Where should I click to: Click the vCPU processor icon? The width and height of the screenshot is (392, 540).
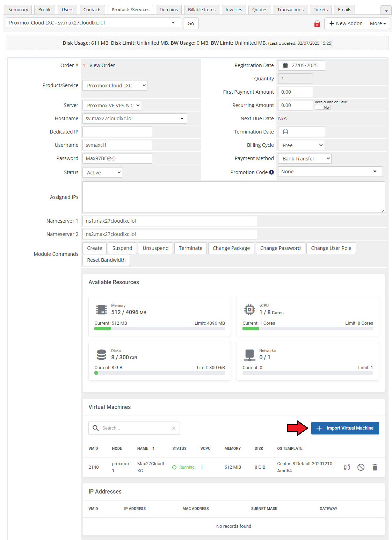point(249,310)
